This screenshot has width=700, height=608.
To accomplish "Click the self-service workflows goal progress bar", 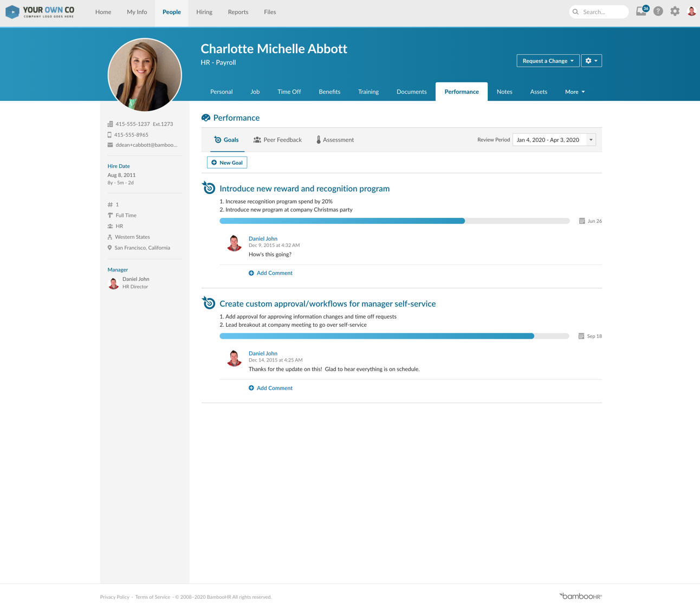I will [x=394, y=336].
